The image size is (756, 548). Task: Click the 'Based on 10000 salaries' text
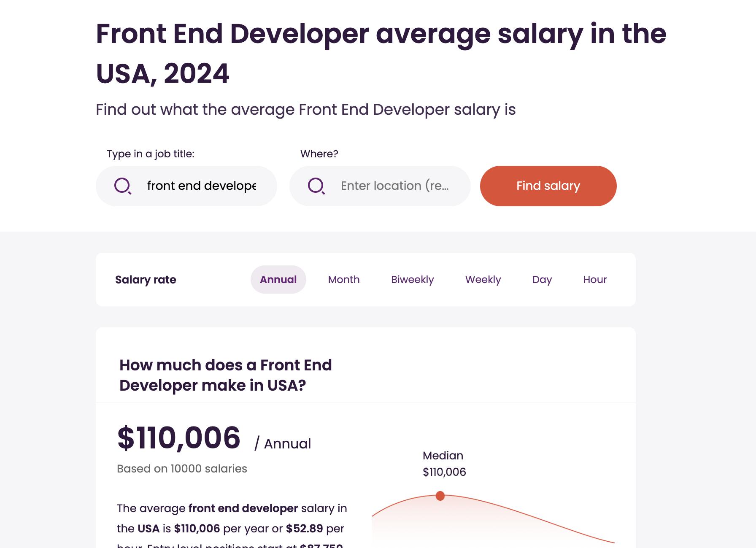pyautogui.click(x=182, y=469)
